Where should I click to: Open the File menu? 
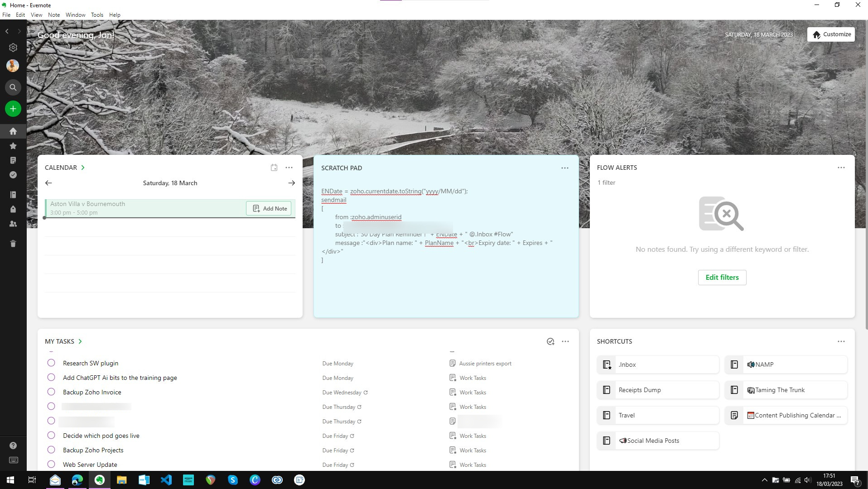6,15
